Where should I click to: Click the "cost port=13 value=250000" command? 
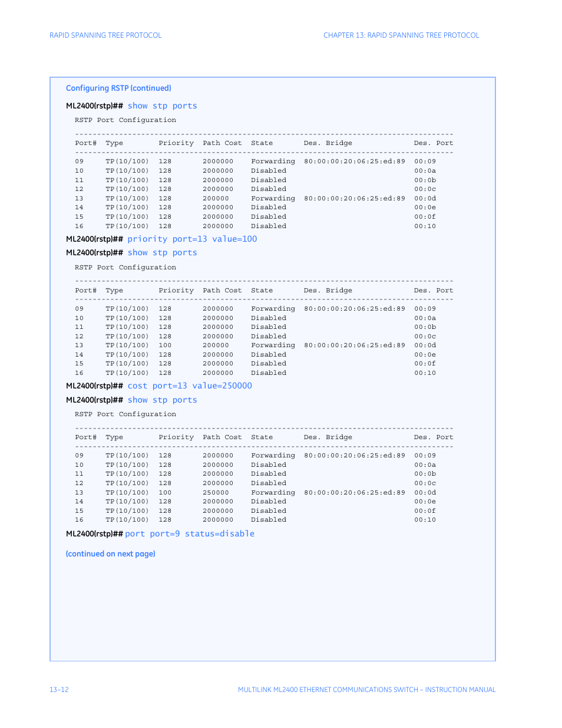click(x=190, y=386)
